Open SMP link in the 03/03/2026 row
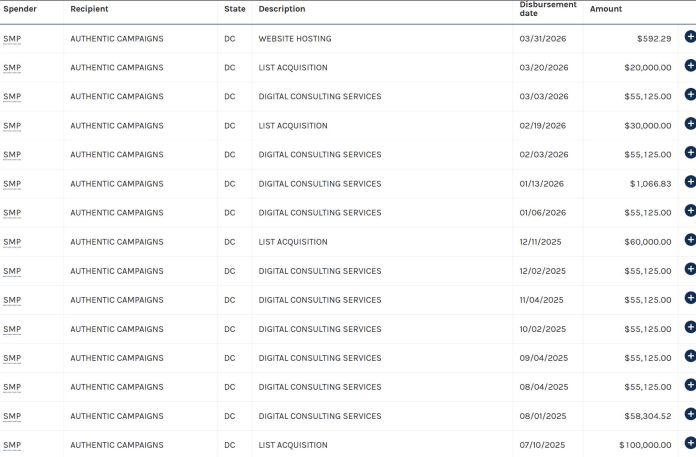 click(x=12, y=97)
